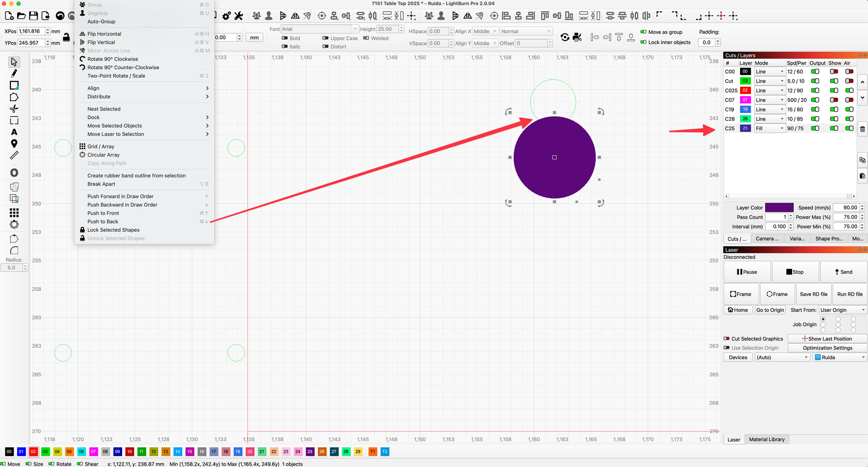Viewport: 868px width, 467px height.
Task: Toggle the Move as group option
Action: tap(643, 32)
